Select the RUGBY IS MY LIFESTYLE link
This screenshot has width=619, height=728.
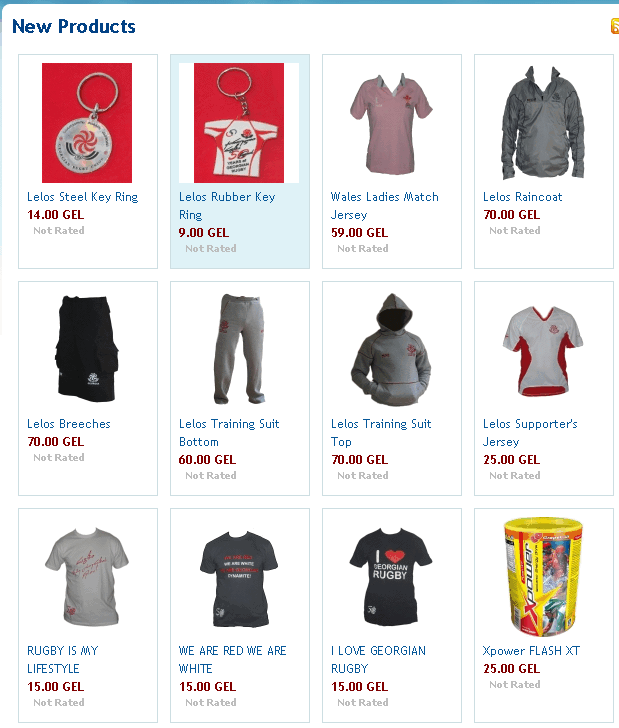[63, 660]
